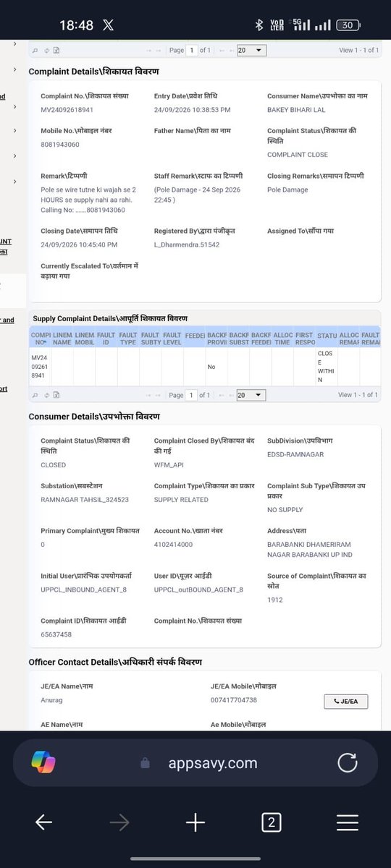391x868 pixels.
Task: Select complaint ID 65637458
Action: (56, 634)
